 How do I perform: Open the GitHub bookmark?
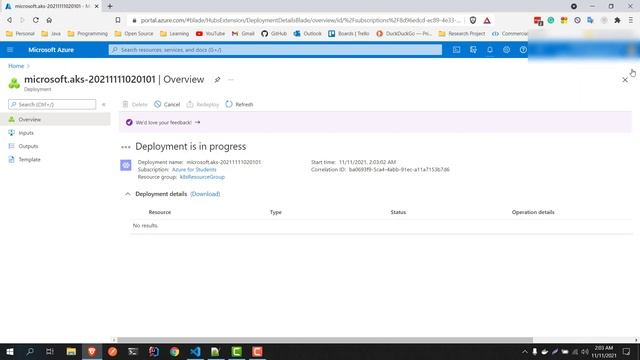[274, 33]
